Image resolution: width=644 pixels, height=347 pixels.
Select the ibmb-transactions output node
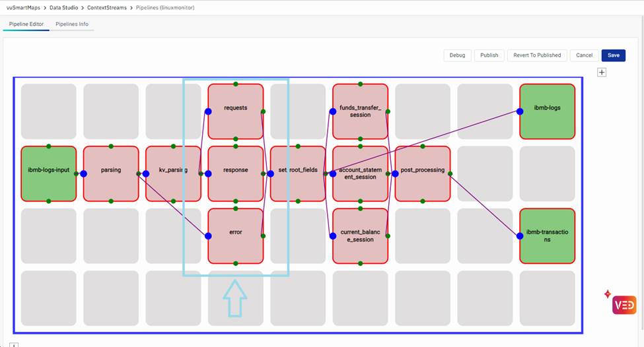547,236
